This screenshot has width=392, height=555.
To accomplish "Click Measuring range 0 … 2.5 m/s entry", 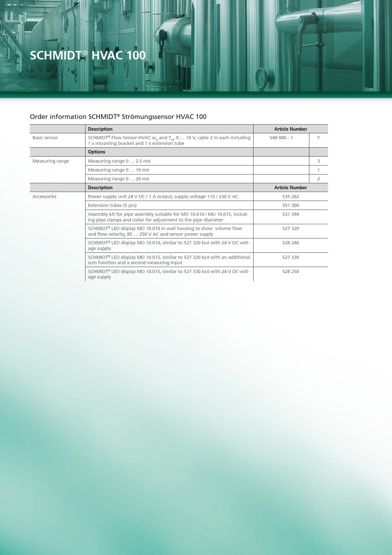I will (119, 161).
